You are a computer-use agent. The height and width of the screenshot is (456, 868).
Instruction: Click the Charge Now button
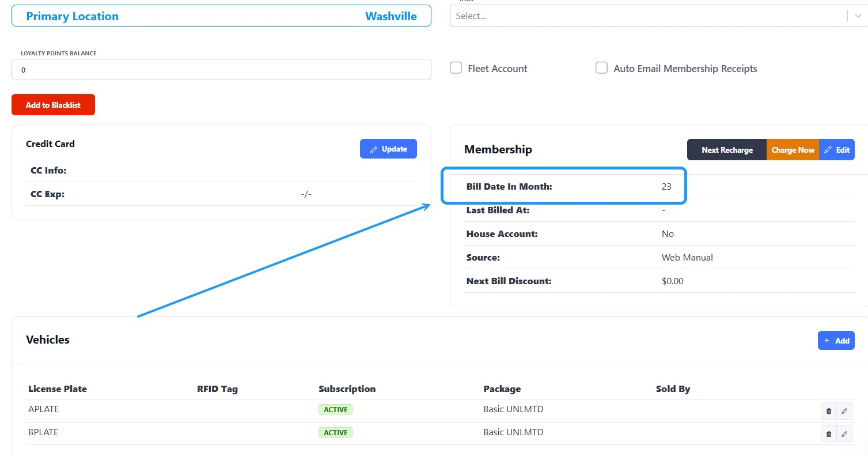[x=793, y=150]
